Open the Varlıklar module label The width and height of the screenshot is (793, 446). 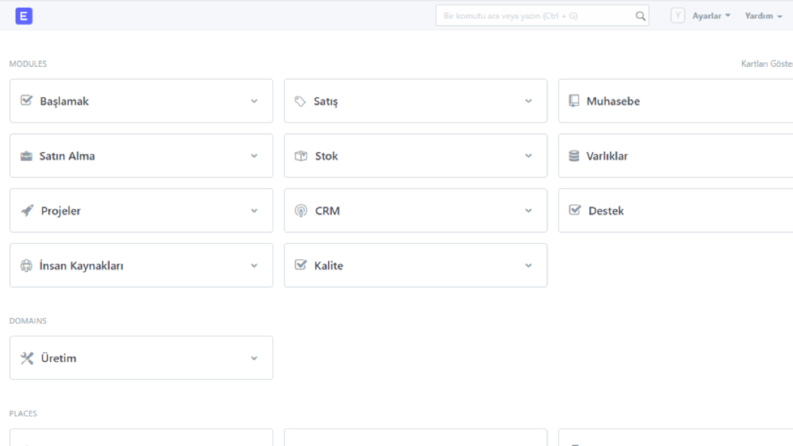[607, 156]
